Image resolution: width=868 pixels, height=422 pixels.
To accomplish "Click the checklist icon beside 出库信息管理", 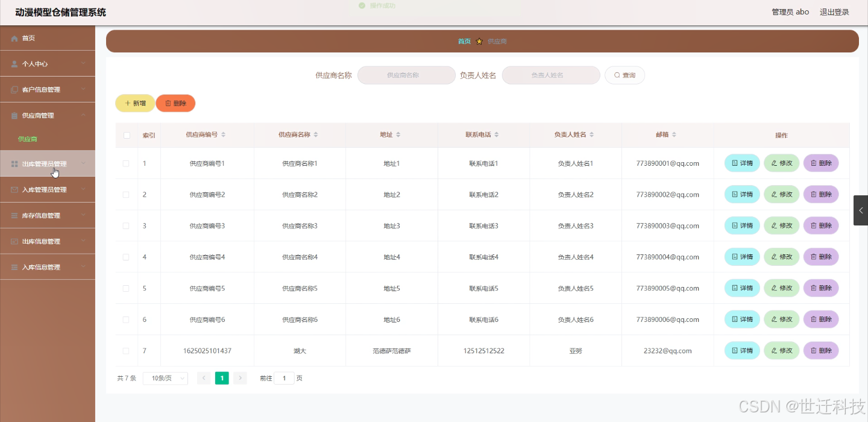I will click(14, 242).
